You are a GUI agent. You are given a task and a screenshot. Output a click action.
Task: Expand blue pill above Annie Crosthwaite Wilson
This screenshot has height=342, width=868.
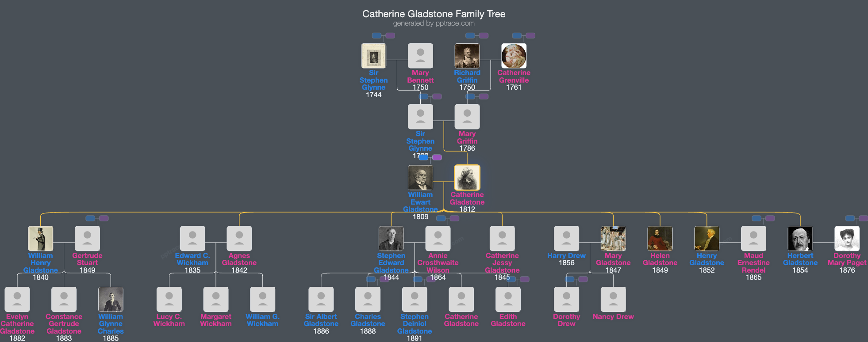(x=441, y=218)
